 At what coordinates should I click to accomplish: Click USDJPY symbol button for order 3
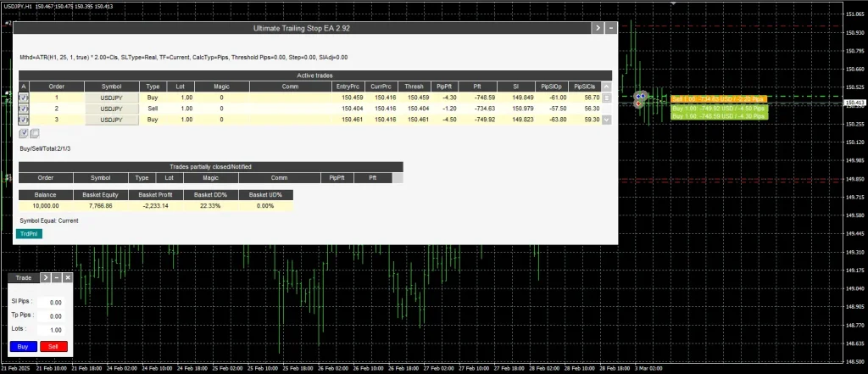(112, 120)
